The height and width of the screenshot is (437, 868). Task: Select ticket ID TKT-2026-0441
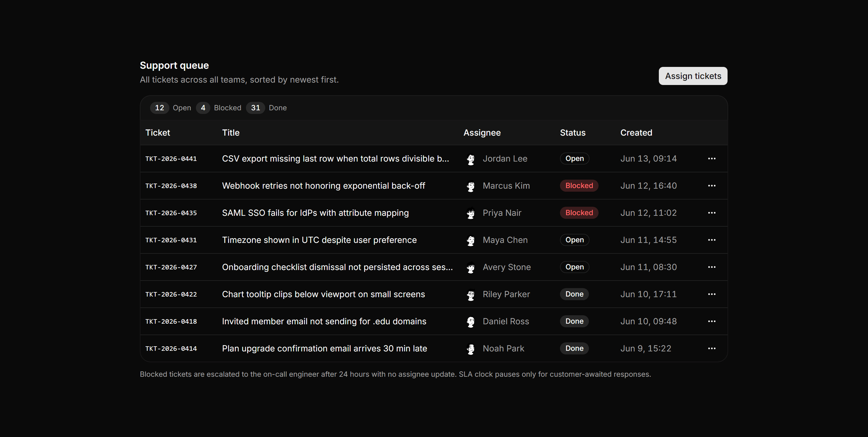coord(171,159)
